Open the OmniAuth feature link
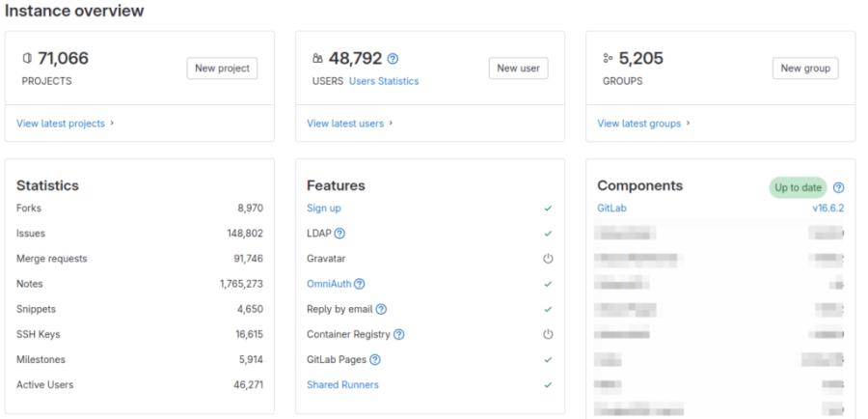 329,284
